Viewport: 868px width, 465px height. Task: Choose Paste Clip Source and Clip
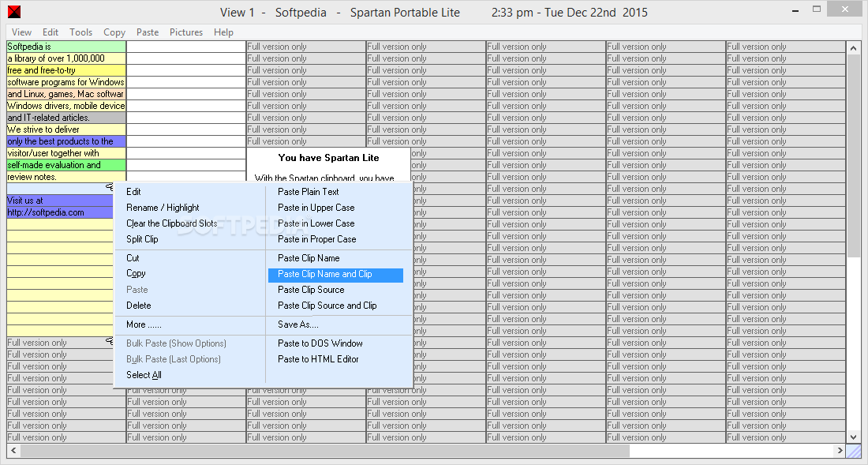pos(327,306)
